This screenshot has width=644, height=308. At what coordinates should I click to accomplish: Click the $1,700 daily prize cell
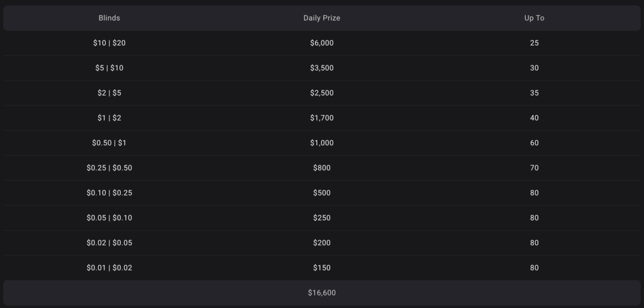coord(321,118)
